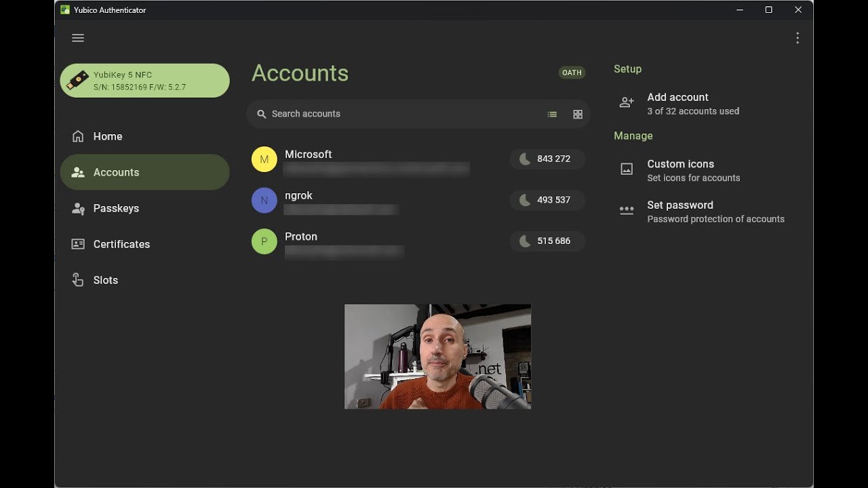Copy Proton code 515 686
This screenshot has width=868, height=488.
tap(547, 241)
